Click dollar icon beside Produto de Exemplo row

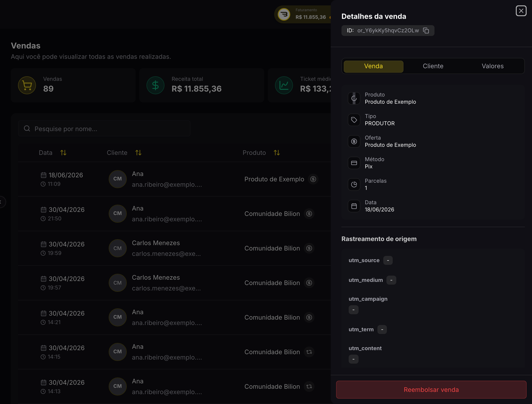pyautogui.click(x=313, y=179)
